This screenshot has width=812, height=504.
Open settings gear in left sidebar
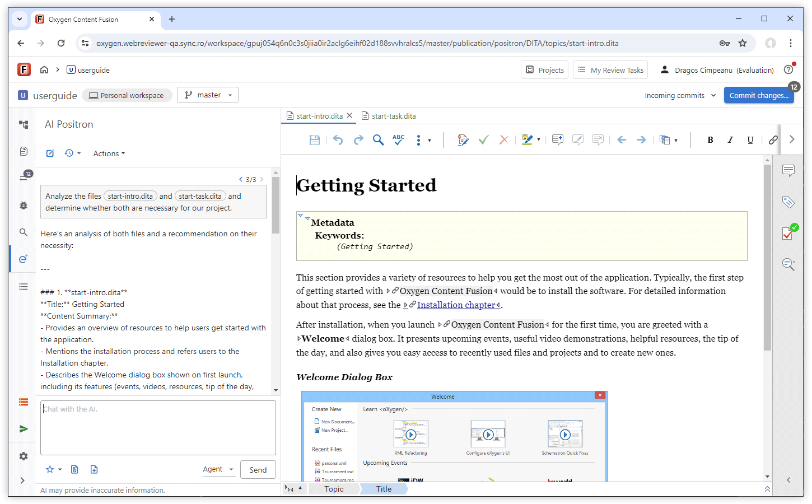click(24, 456)
